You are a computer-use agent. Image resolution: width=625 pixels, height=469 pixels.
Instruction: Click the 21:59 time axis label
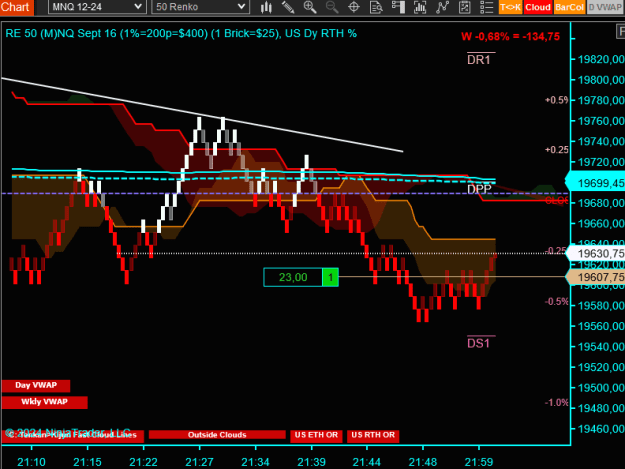[479, 462]
